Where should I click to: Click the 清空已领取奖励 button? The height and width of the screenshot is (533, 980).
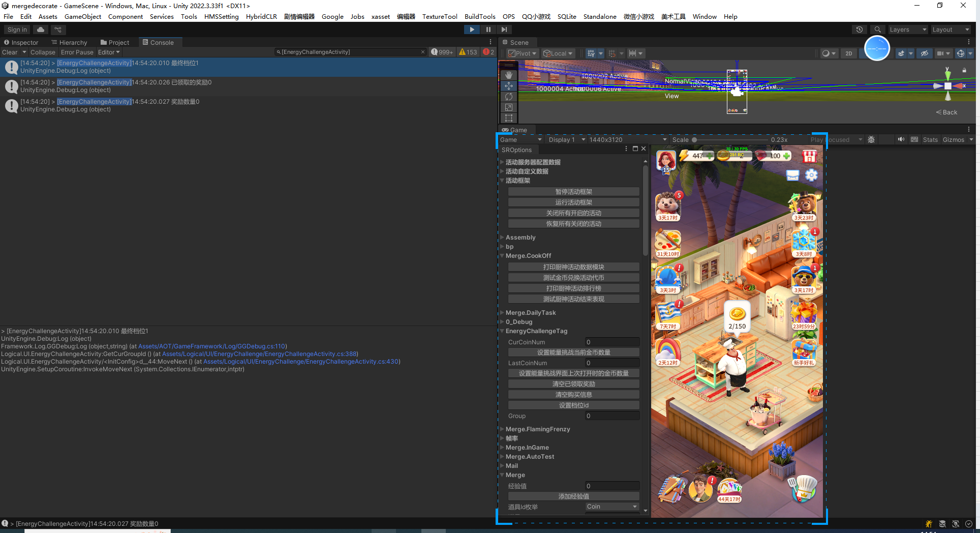(573, 384)
